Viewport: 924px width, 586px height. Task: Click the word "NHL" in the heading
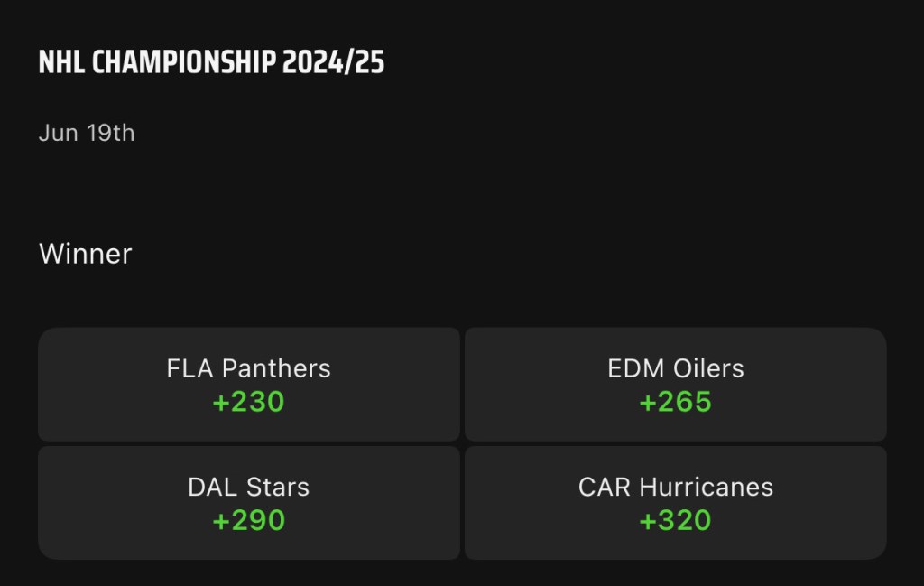pos(62,62)
